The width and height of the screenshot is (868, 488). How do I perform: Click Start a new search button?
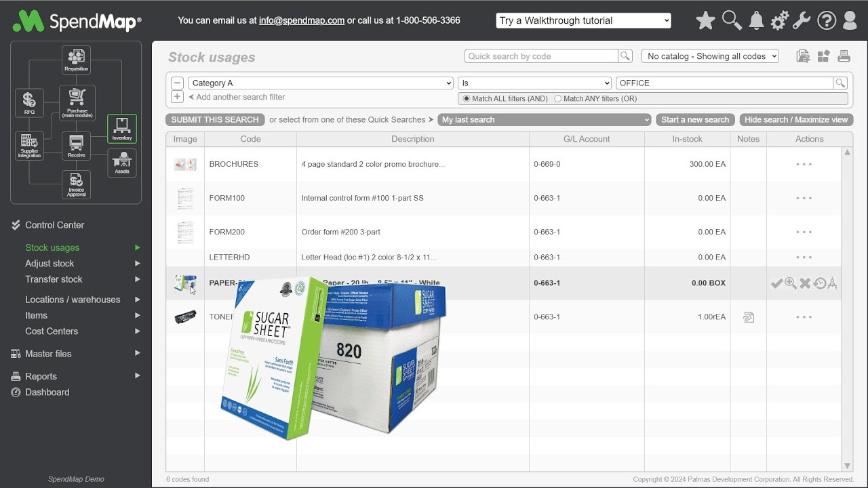coord(695,119)
